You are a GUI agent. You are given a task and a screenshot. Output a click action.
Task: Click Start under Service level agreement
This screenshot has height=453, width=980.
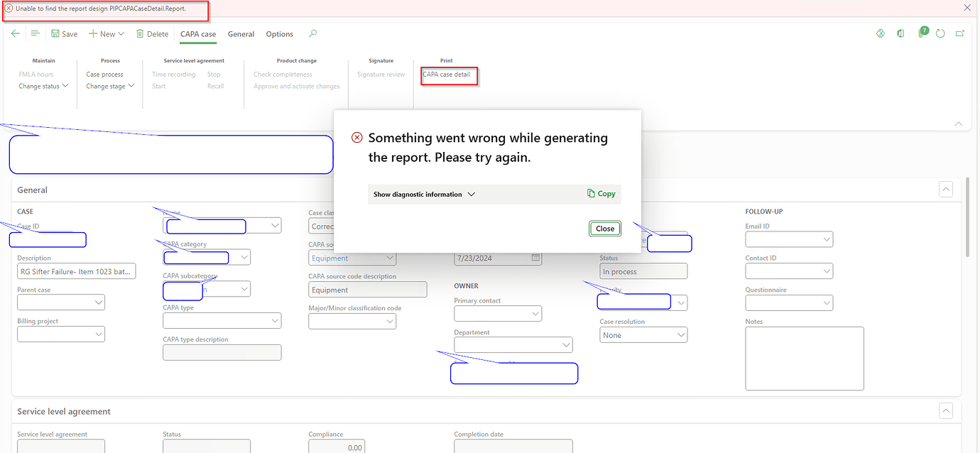(x=158, y=87)
